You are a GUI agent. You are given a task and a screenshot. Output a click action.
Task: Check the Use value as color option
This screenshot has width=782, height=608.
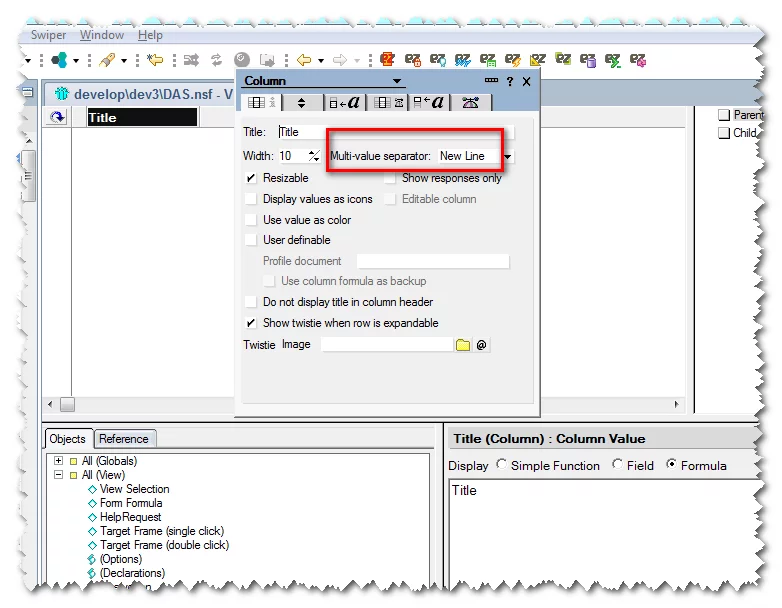coord(251,220)
